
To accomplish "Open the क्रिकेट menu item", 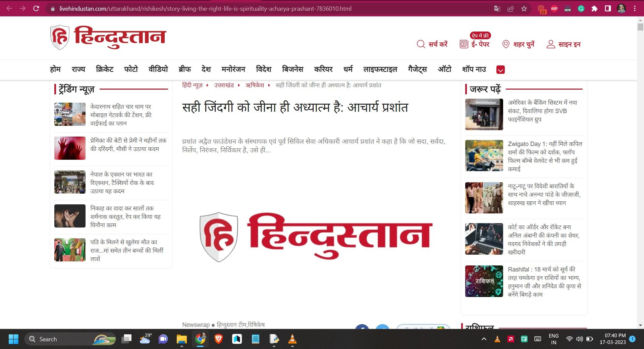I will pos(105,69).
